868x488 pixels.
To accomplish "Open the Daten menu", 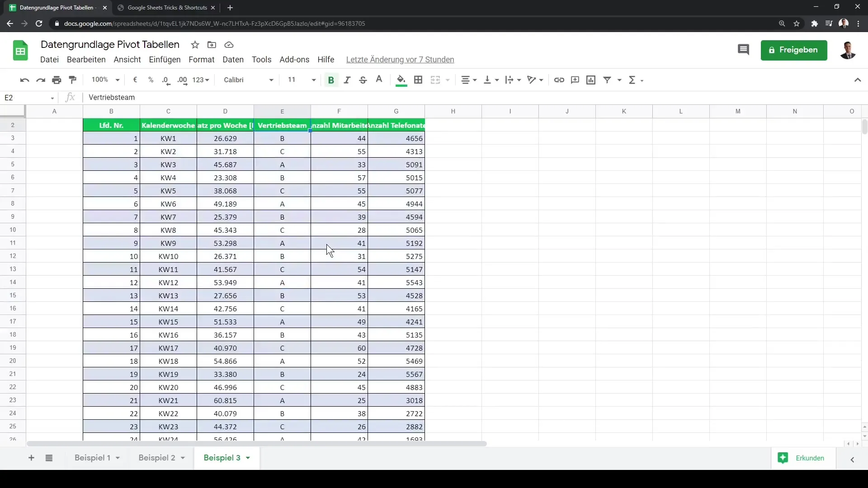I will click(x=233, y=60).
